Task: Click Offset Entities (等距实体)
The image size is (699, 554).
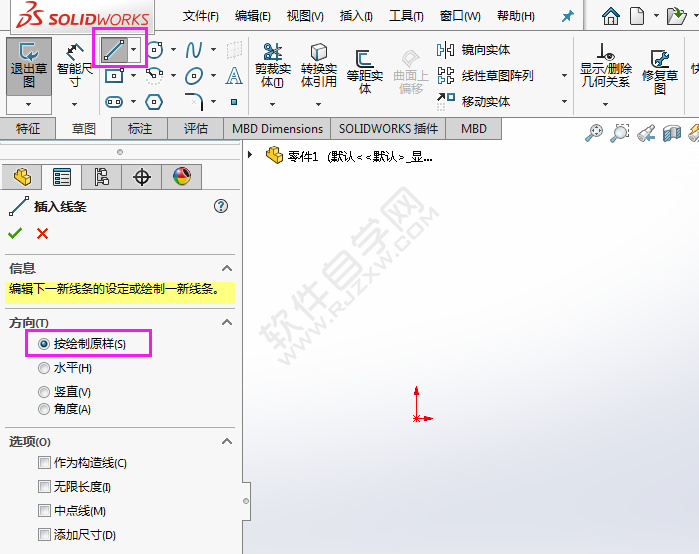Action: point(365,71)
